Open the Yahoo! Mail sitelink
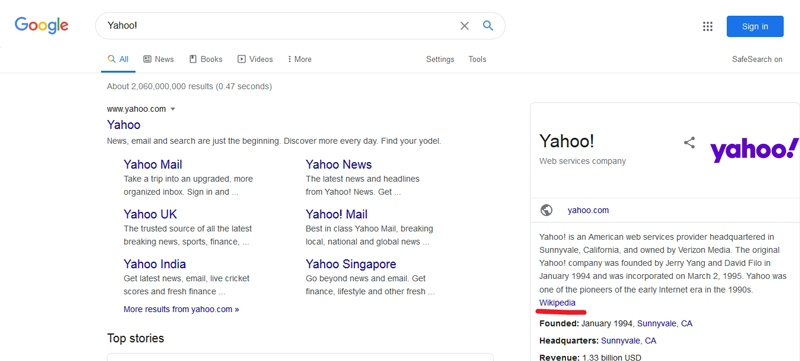This screenshot has width=800, height=361. [x=336, y=214]
